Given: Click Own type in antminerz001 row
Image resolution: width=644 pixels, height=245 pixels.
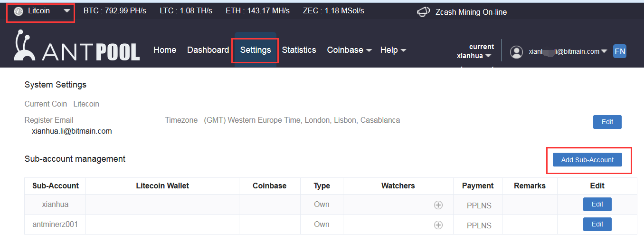Looking at the screenshot, I should [322, 224].
